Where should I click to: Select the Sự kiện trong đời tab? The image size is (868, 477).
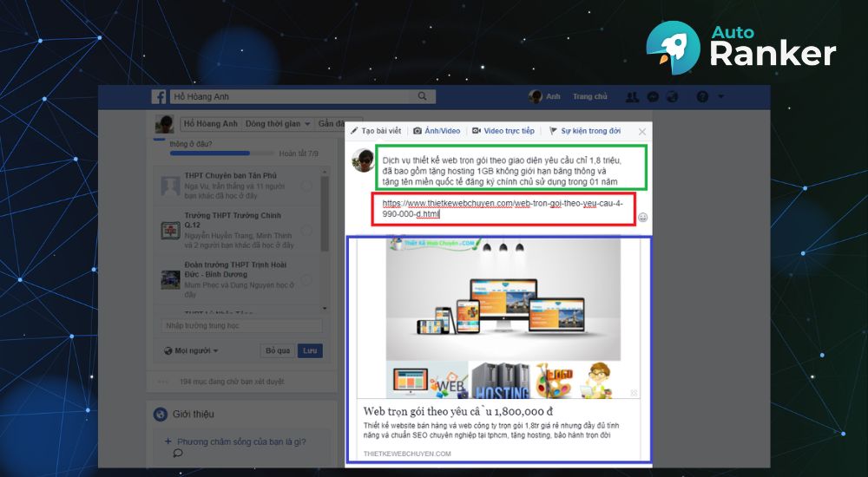pos(584,131)
